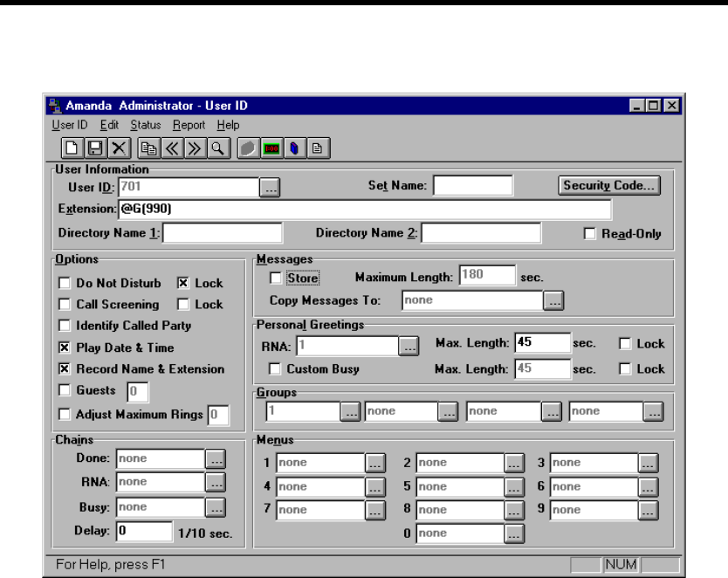Viewport: 728px width, 578px height.
Task: Enable the Do Not Disturb checkbox
Action: [x=65, y=283]
